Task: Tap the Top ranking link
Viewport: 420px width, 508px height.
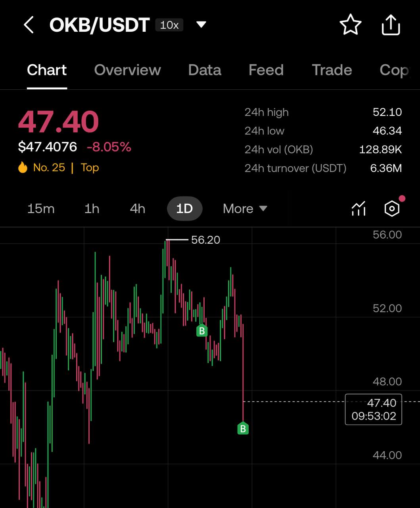Action: click(90, 167)
